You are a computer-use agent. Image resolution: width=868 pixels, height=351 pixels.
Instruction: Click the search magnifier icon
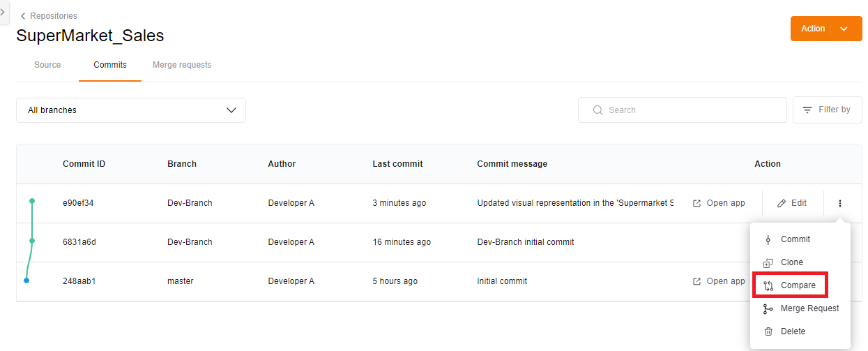point(597,110)
